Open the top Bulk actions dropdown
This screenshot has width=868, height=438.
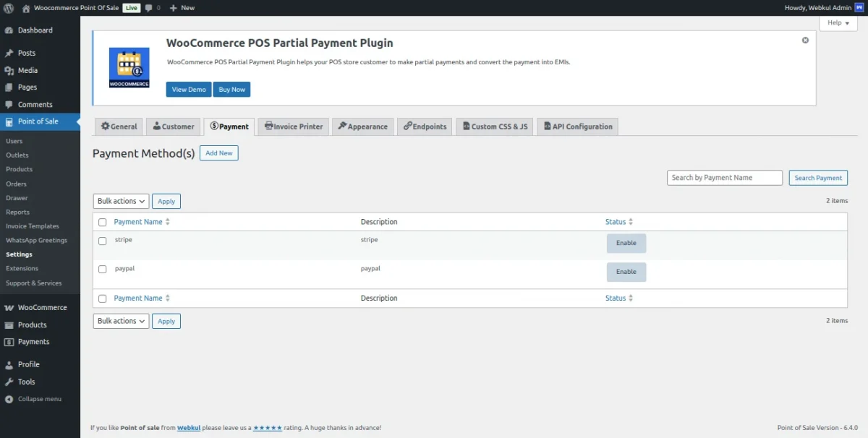pos(121,201)
